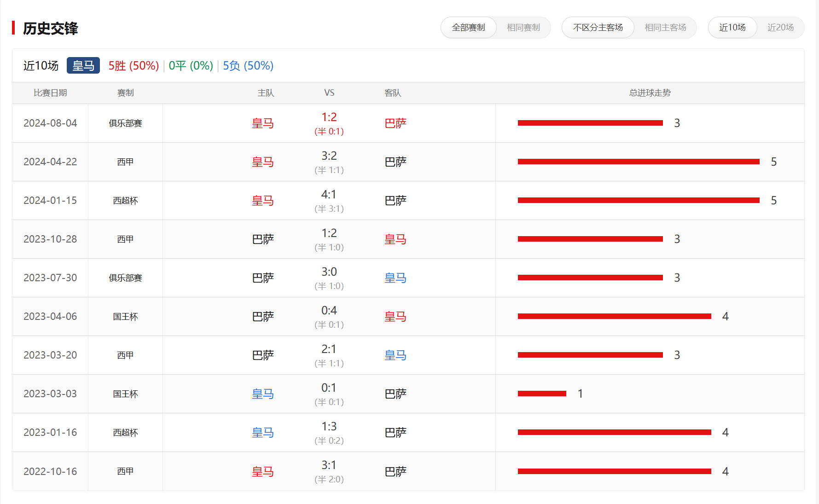
Task: Click 俱乐部赛 in the 2023-07-30 row
Action: pos(125,278)
